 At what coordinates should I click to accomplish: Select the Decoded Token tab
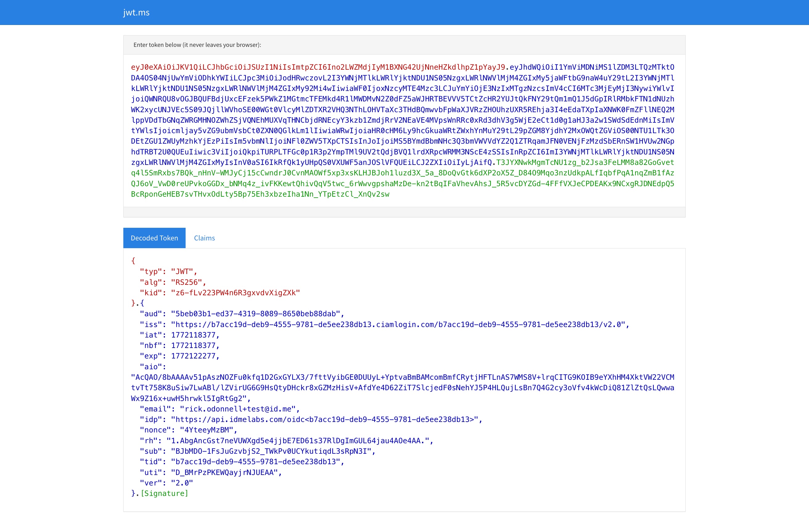(x=154, y=238)
